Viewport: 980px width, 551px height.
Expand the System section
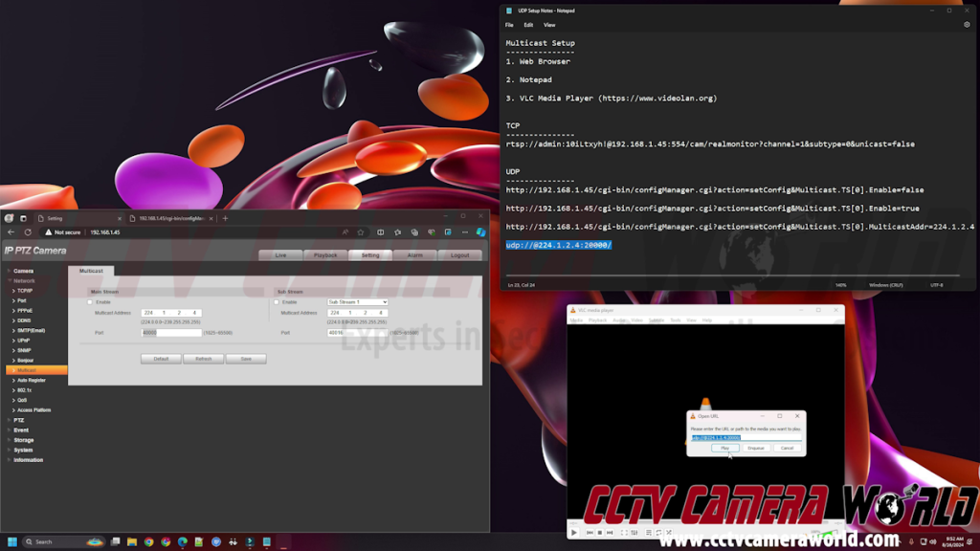click(23, 451)
